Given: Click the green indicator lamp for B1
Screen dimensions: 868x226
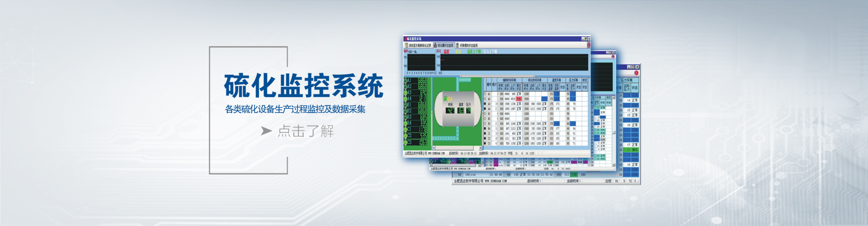Looking at the screenshot, I should [x=406, y=104].
